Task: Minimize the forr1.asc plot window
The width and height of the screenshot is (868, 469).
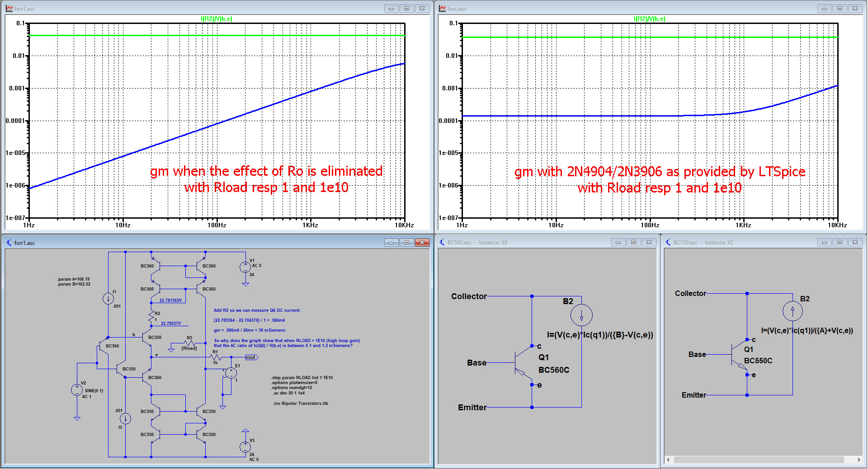Action: (x=391, y=9)
